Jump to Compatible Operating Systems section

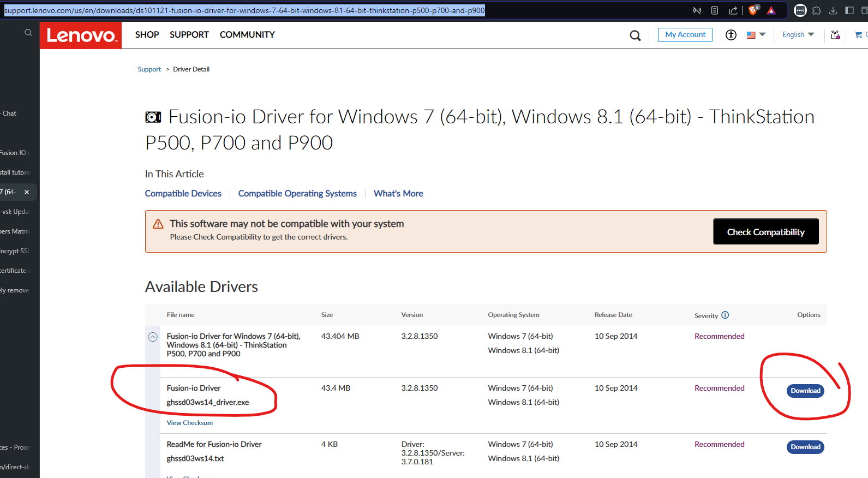(297, 194)
